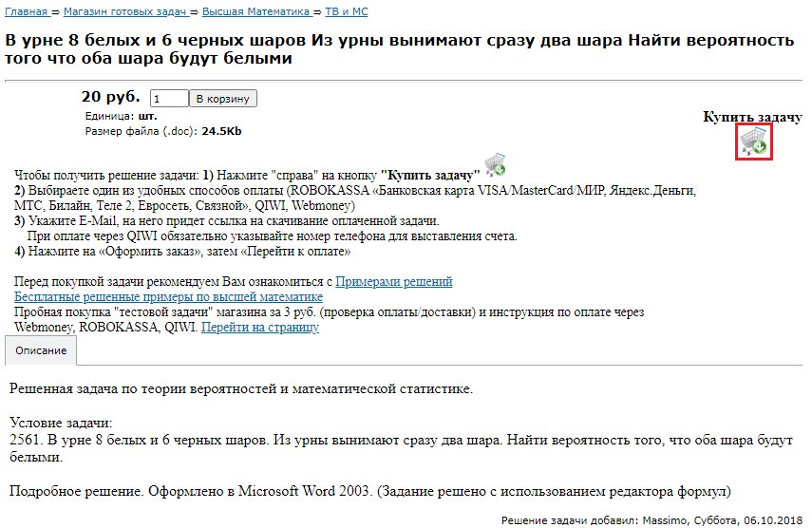Click the "Единица: шт." label
This screenshot has width=812, height=528.
122,116
